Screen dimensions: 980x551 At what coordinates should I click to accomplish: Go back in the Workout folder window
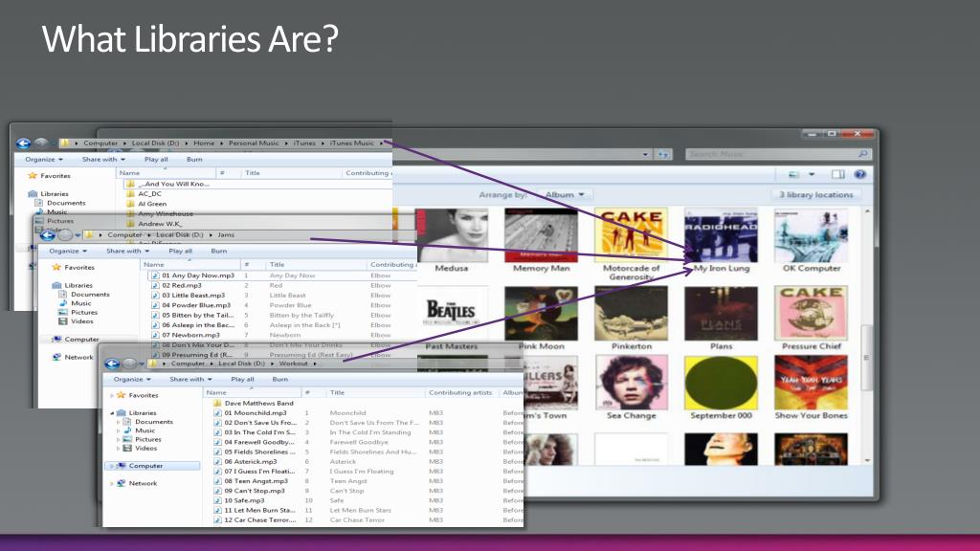[x=113, y=364]
